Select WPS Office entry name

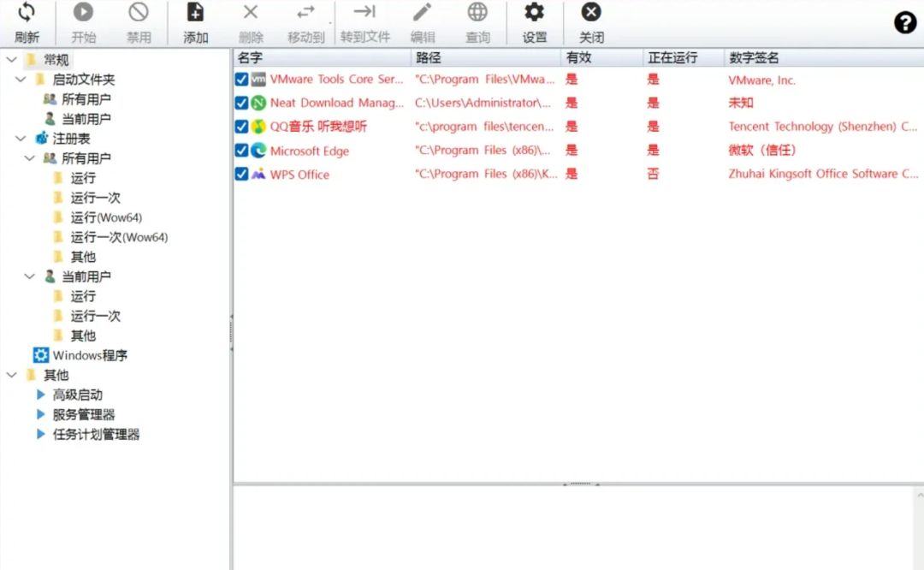pyautogui.click(x=299, y=175)
